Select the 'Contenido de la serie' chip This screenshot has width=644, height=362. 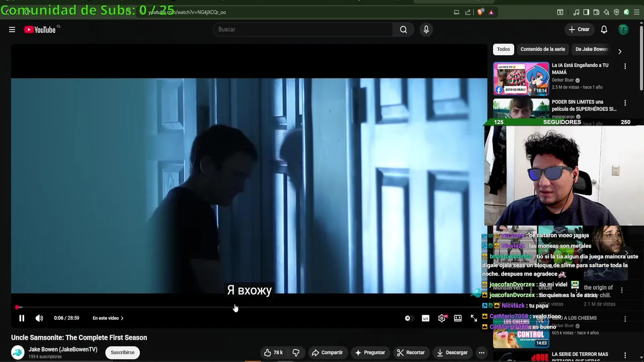542,49
